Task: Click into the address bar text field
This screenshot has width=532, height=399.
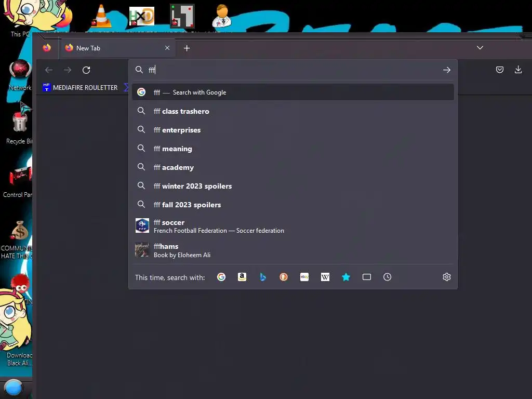Action: [x=292, y=70]
